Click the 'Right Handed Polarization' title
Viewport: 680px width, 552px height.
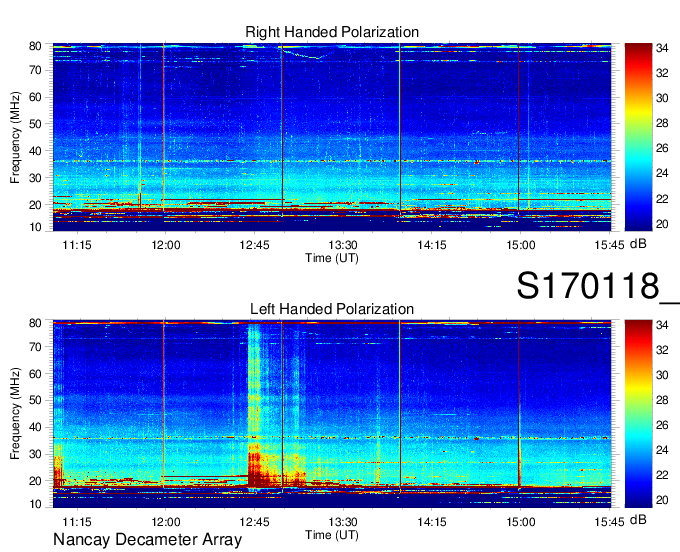[332, 32]
